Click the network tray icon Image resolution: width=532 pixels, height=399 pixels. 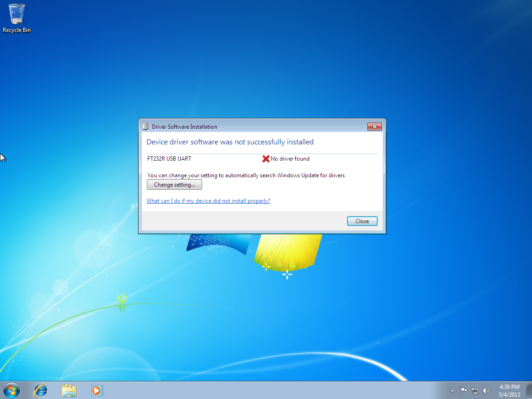[x=475, y=391]
